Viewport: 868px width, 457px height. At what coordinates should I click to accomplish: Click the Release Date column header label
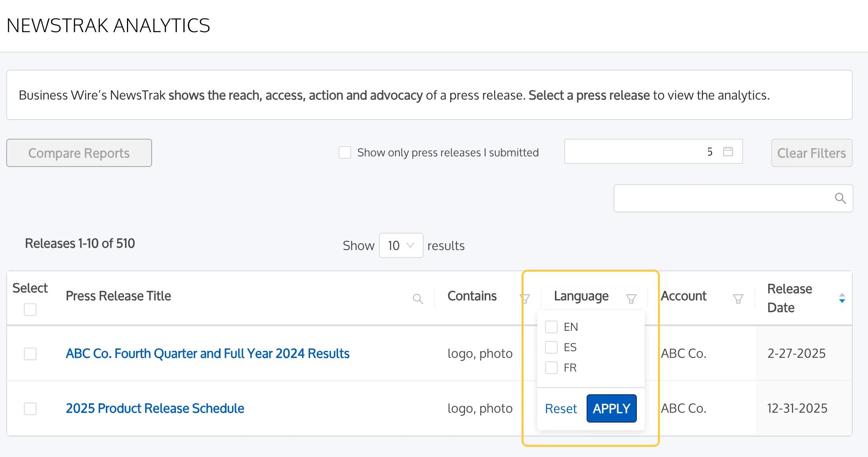pyautogui.click(x=790, y=298)
